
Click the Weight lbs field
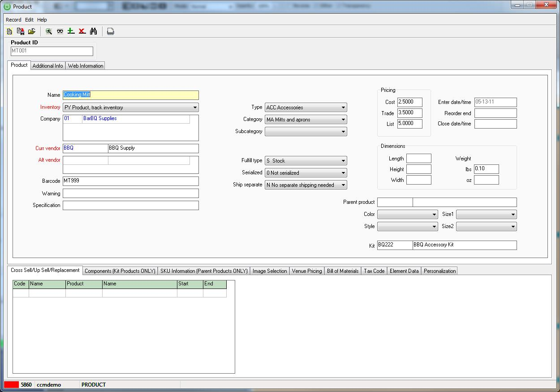coord(487,169)
